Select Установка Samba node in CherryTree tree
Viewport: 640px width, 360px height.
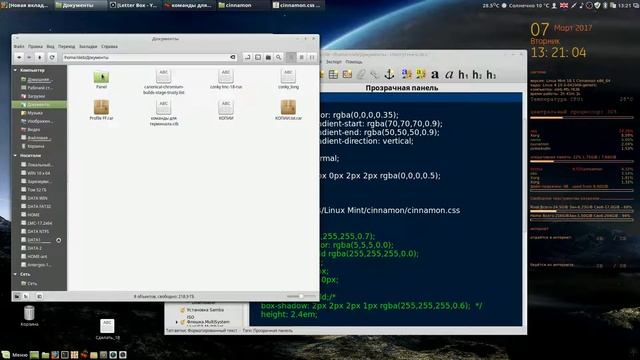[x=205, y=310]
